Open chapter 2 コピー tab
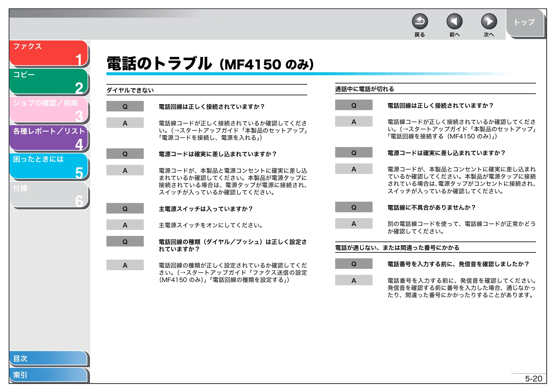 pyautogui.click(x=49, y=81)
